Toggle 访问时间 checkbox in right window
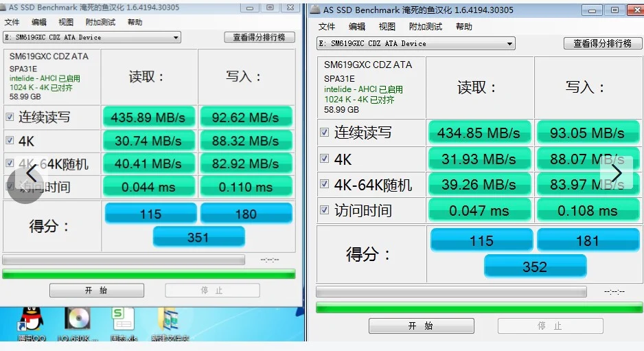Image resolution: width=644 pixels, height=351 pixels. point(325,210)
